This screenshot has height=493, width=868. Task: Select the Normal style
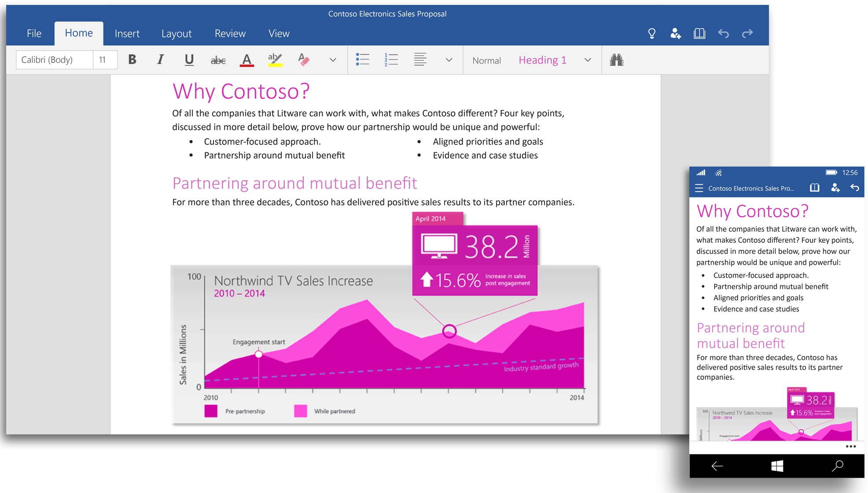point(486,60)
